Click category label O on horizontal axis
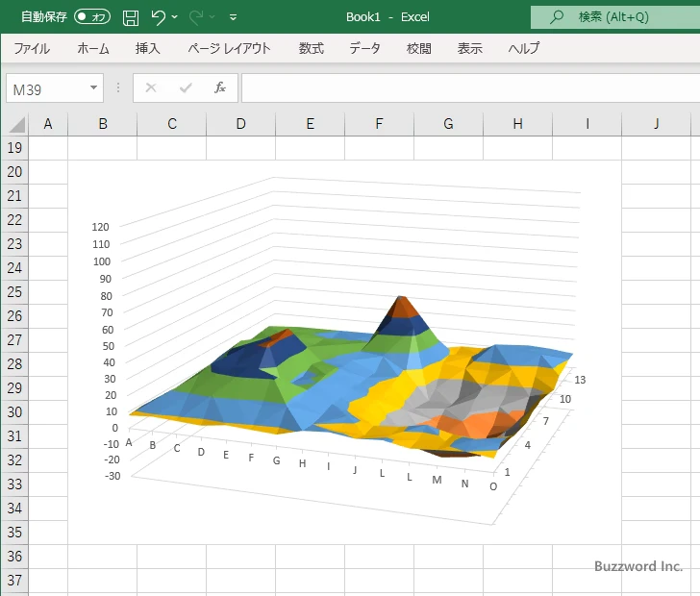The image size is (700, 596). coord(493,486)
